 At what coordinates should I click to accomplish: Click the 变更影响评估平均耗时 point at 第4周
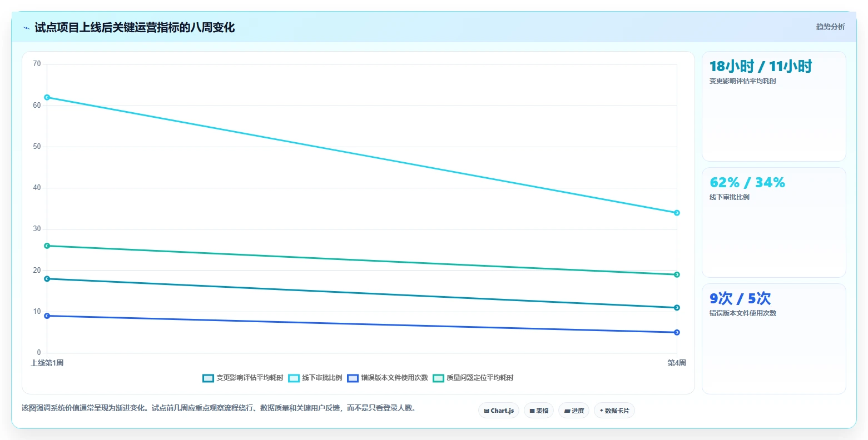(677, 308)
